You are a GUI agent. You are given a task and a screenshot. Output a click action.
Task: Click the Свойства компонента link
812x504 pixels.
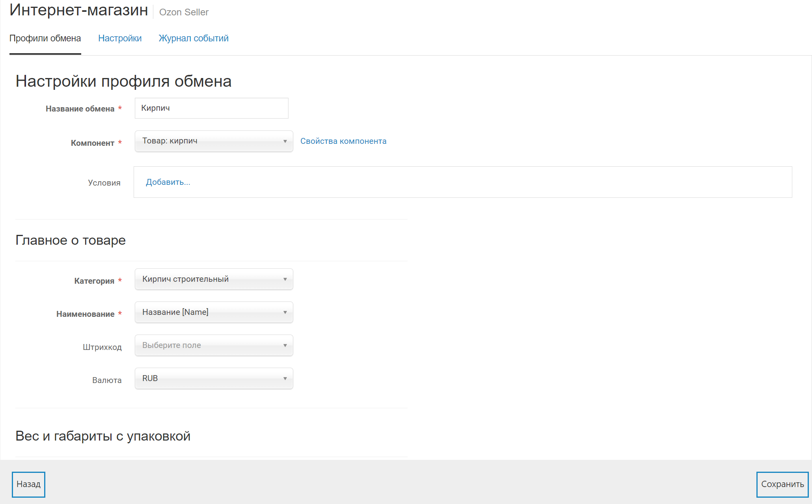pyautogui.click(x=343, y=141)
